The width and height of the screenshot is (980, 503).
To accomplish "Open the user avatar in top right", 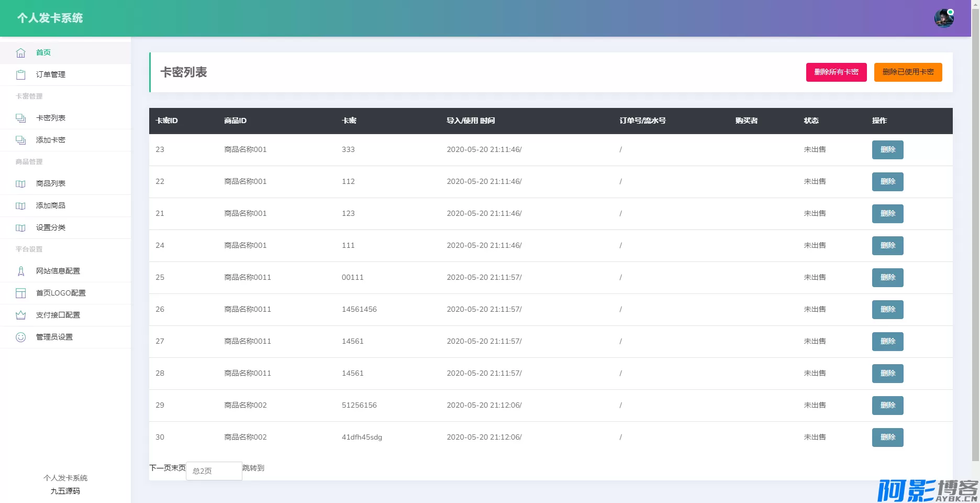I will (943, 18).
